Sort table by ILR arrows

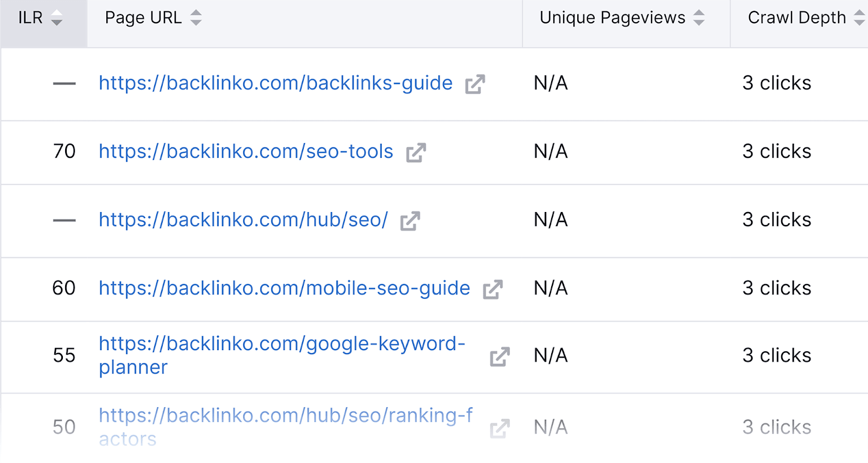(56, 18)
